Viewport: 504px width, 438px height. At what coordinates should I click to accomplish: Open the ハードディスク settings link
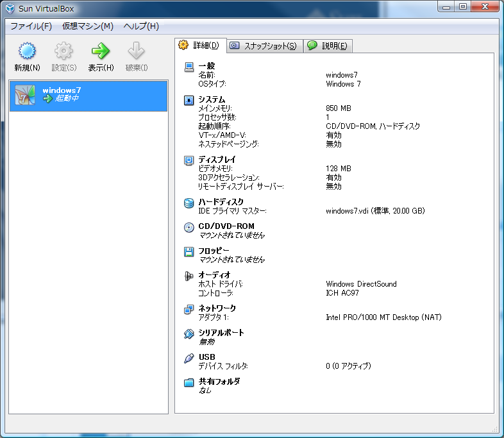tap(221, 202)
